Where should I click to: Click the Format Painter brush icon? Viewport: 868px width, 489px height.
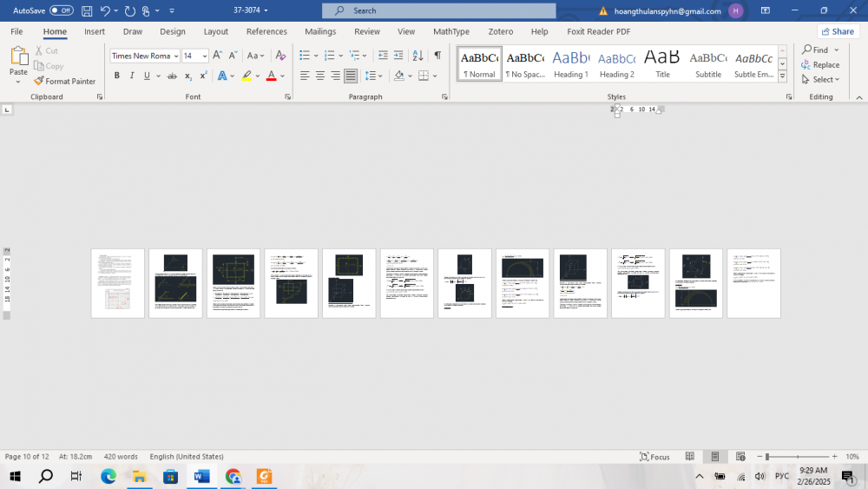[x=39, y=81]
